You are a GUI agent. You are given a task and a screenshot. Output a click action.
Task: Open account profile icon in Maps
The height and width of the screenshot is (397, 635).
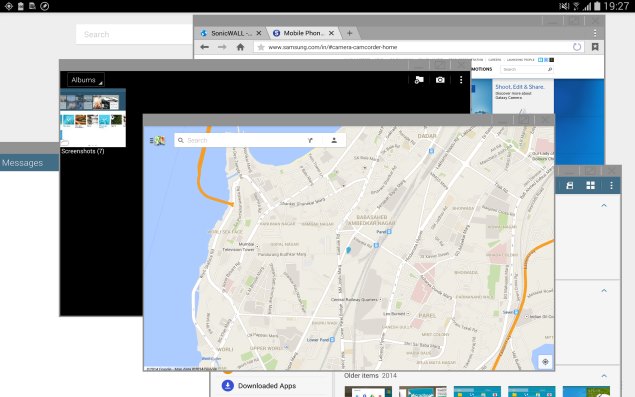pos(334,140)
